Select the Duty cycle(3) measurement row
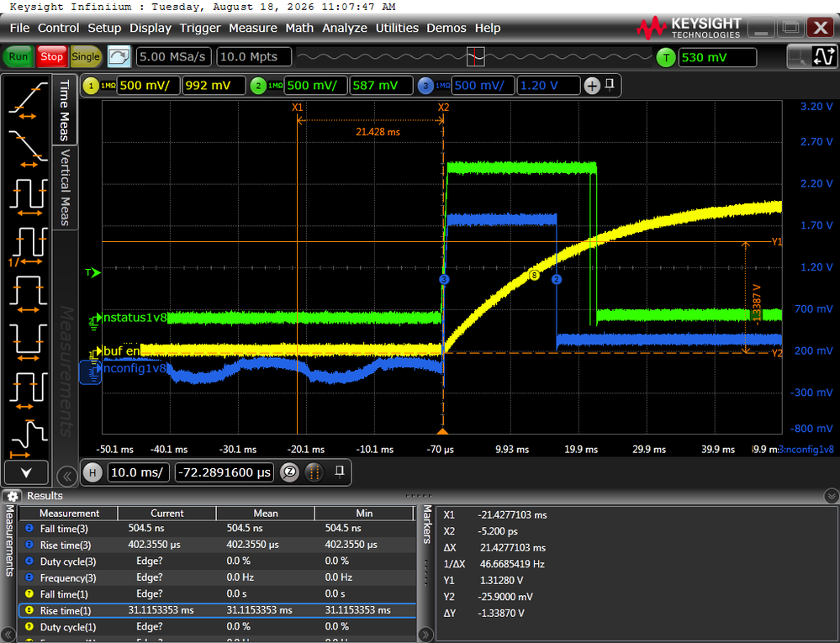This screenshot has width=840, height=643. click(x=217, y=561)
